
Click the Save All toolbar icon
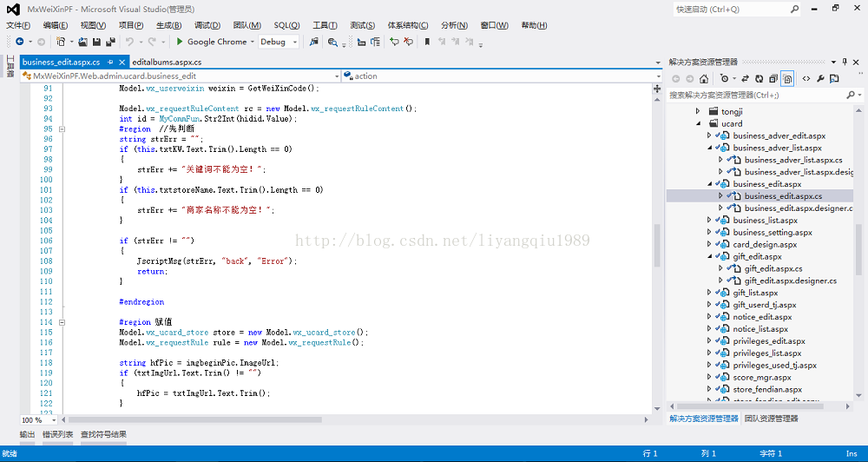(x=110, y=42)
